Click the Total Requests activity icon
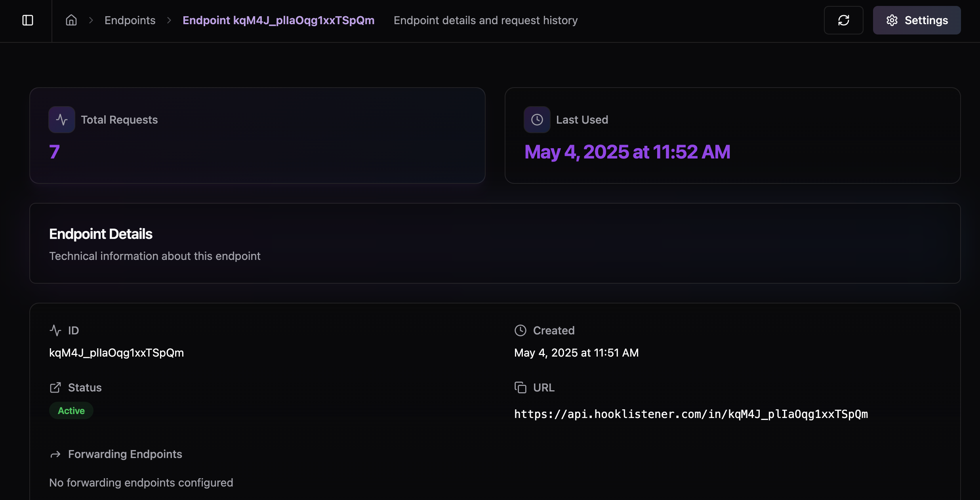 62,120
